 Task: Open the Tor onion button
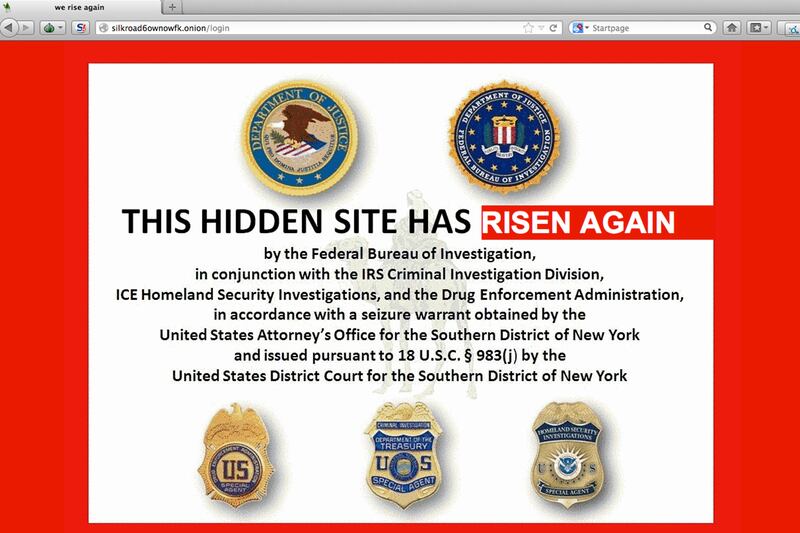click(x=49, y=28)
